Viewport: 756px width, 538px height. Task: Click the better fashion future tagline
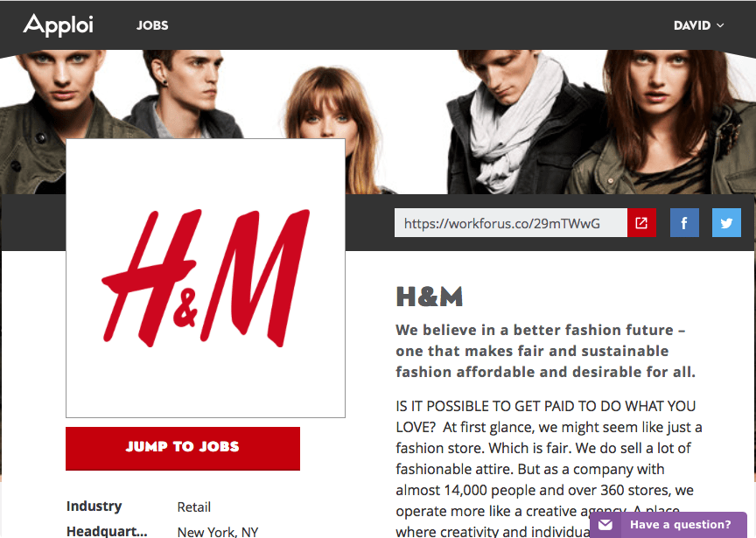(x=545, y=351)
